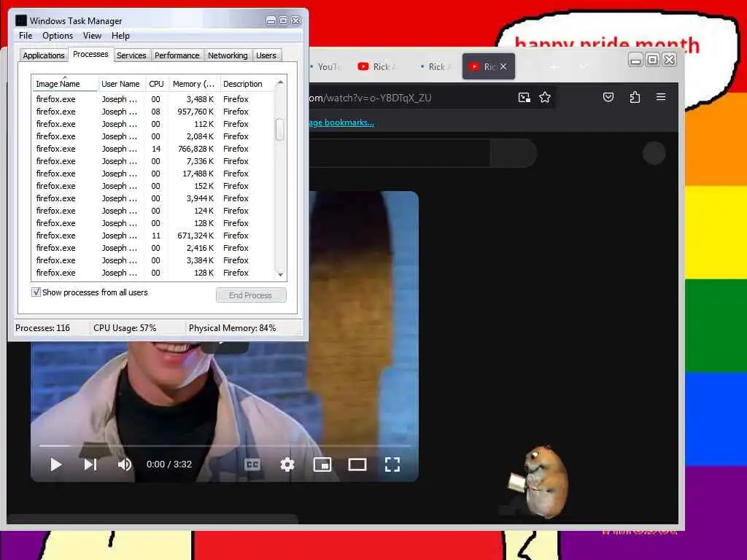Open Firefox extensions puzzle icon
Image resolution: width=747 pixels, height=560 pixels.
(x=635, y=98)
